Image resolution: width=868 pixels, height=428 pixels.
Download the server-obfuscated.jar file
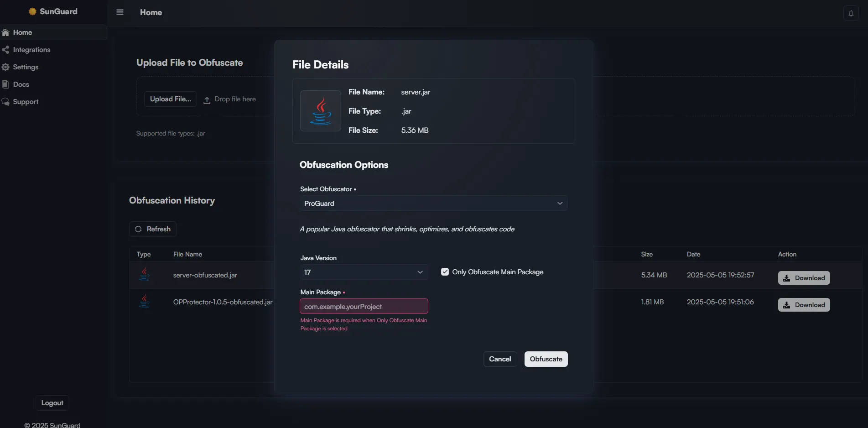click(804, 278)
